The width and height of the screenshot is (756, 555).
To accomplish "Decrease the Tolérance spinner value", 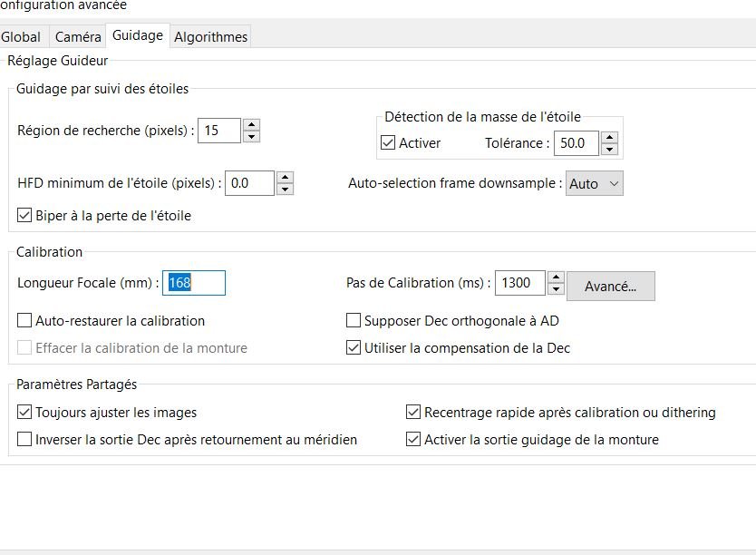I will [x=610, y=149].
